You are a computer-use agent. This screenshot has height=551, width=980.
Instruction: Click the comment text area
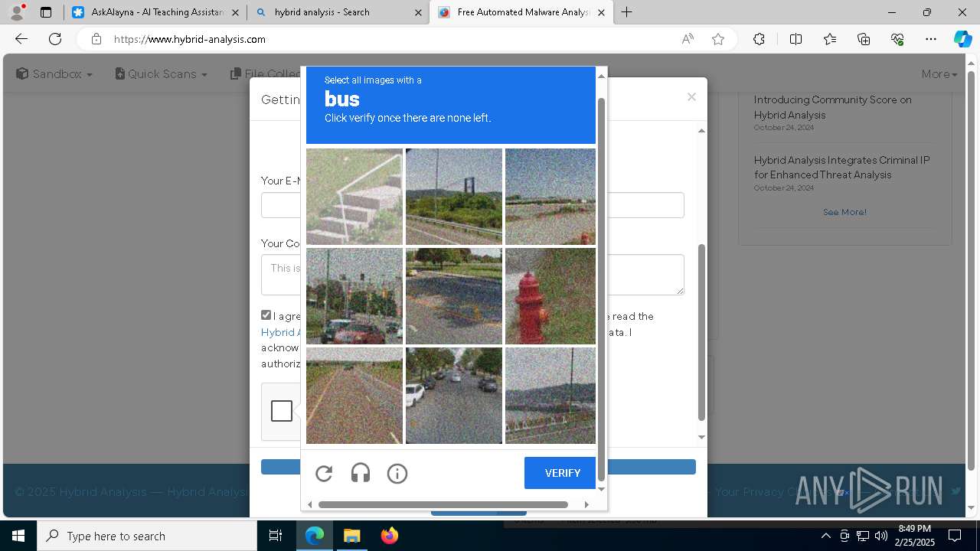[x=472, y=275]
